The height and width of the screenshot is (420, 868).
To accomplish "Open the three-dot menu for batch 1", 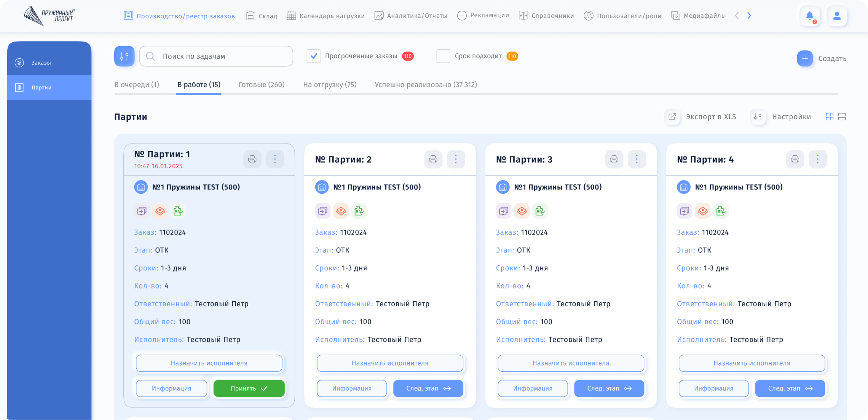I will coord(275,159).
